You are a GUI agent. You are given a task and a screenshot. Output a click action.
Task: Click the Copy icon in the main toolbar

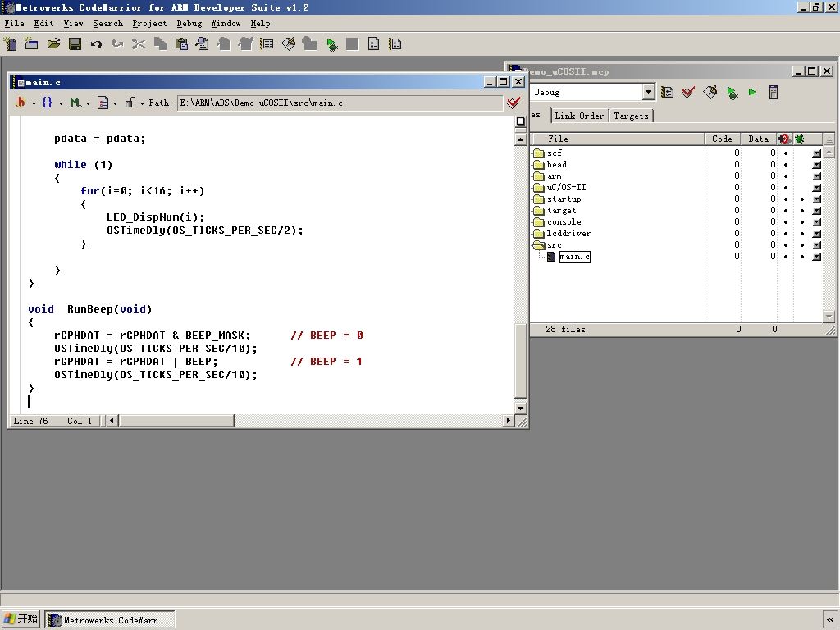pos(160,44)
